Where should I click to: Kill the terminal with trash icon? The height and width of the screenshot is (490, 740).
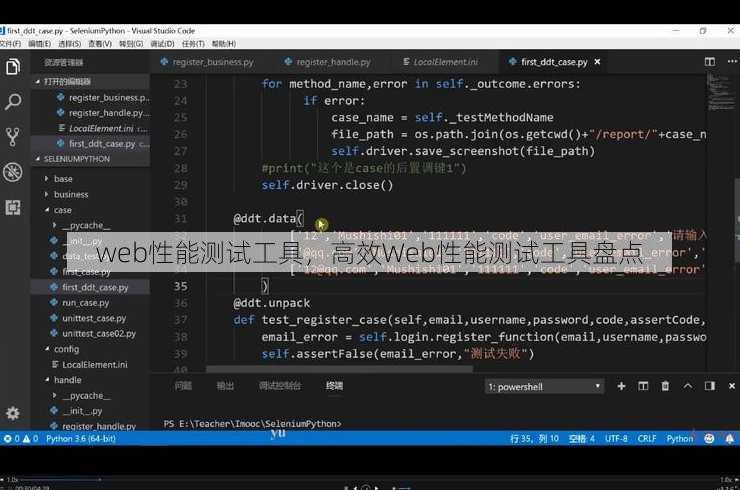pyautogui.click(x=665, y=386)
